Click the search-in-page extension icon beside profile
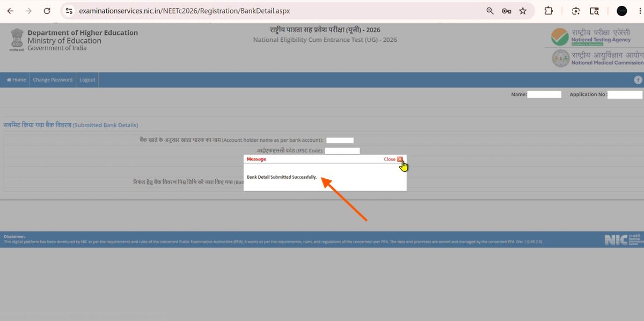 (x=594, y=11)
